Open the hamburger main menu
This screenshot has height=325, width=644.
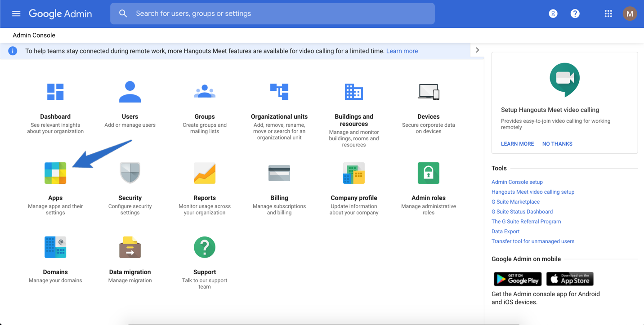(16, 13)
